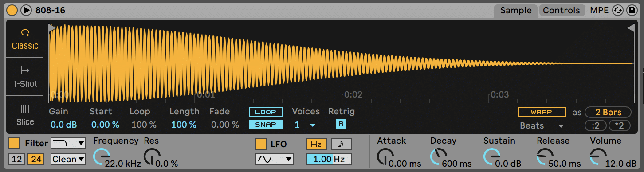This screenshot has width=644, height=172.
Task: Open the MPE tab
Action: click(x=599, y=10)
